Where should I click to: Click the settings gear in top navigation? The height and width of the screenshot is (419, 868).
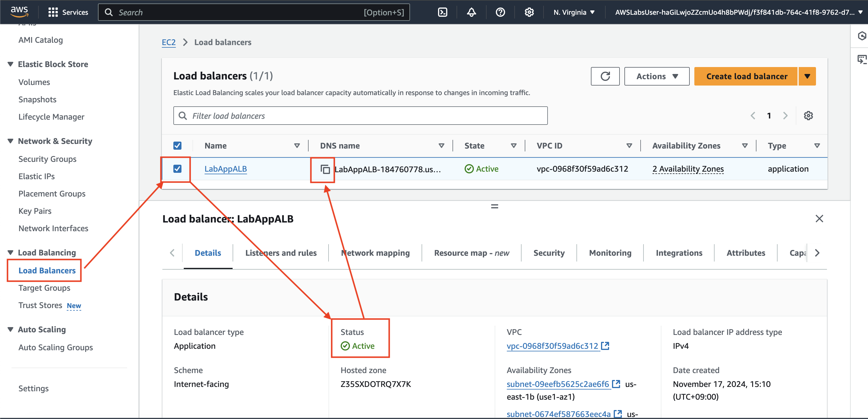click(x=529, y=12)
